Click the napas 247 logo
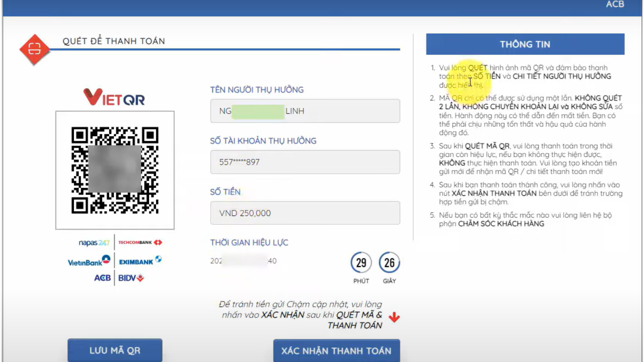Image resolution: width=644 pixels, height=362 pixels. pos(94,242)
